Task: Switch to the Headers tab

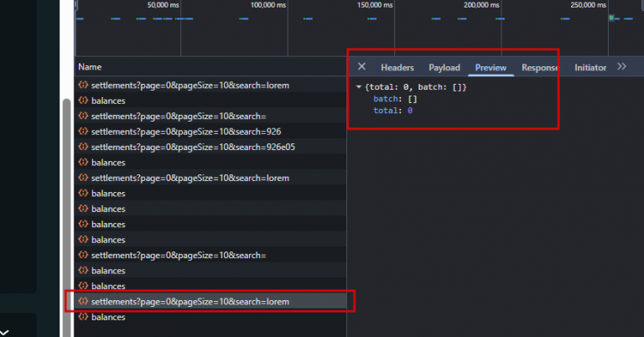Action: coord(397,68)
